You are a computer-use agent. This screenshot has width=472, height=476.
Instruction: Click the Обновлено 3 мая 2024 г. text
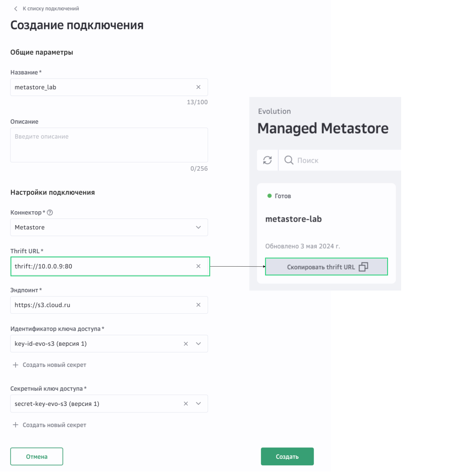[302, 246]
